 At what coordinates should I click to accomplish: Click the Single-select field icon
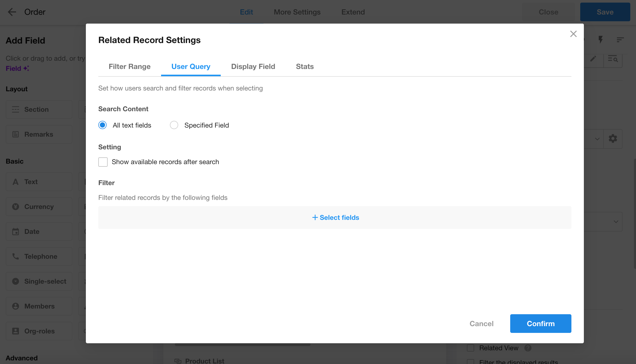click(x=16, y=281)
